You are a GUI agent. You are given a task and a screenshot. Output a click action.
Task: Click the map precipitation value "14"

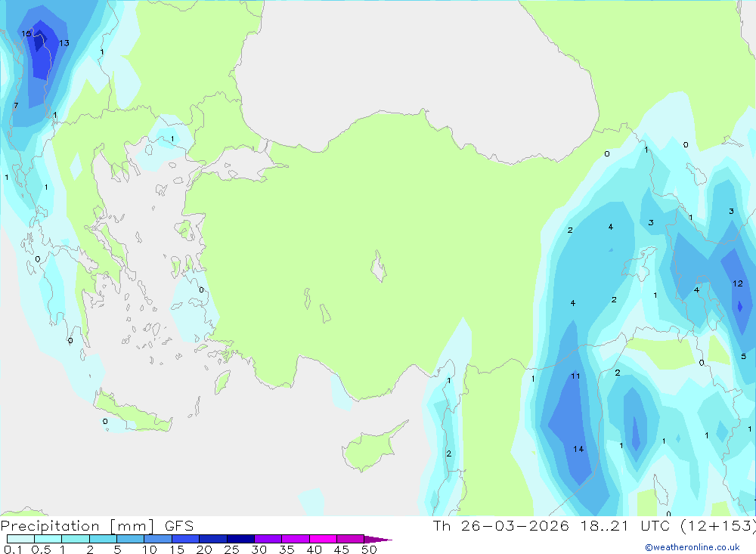coord(578,449)
